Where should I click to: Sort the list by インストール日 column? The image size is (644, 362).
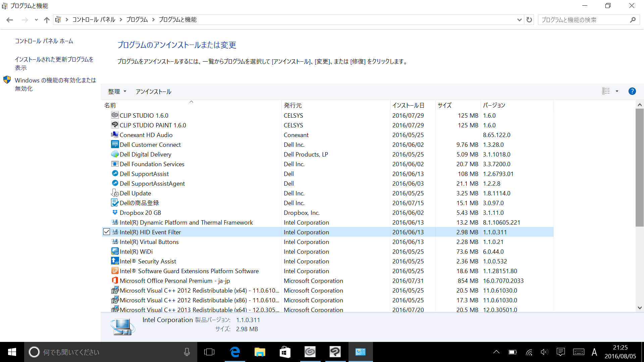click(x=408, y=105)
